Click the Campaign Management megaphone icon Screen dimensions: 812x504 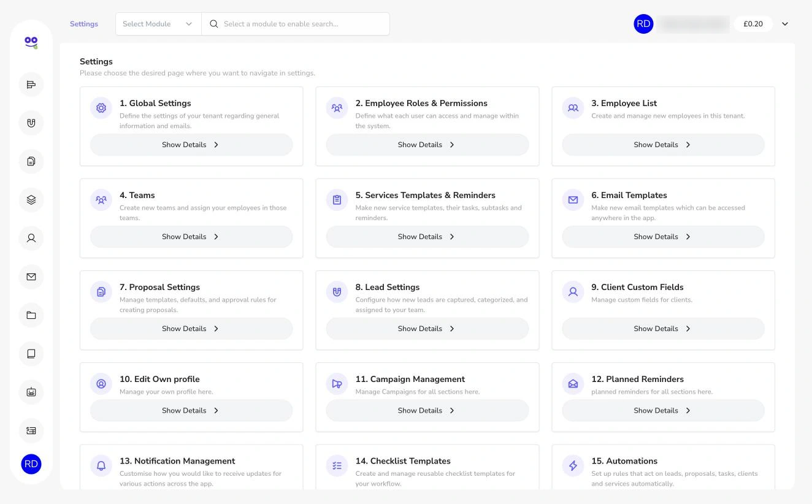[x=337, y=384]
